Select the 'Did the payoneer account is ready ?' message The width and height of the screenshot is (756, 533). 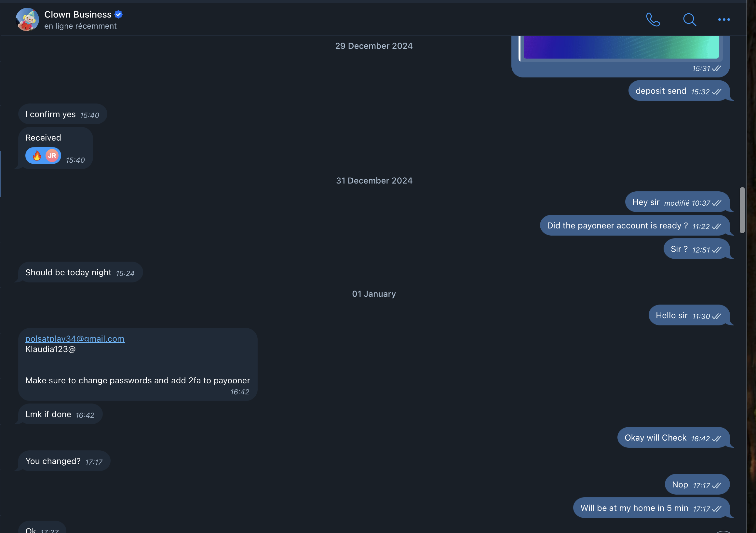(635, 225)
